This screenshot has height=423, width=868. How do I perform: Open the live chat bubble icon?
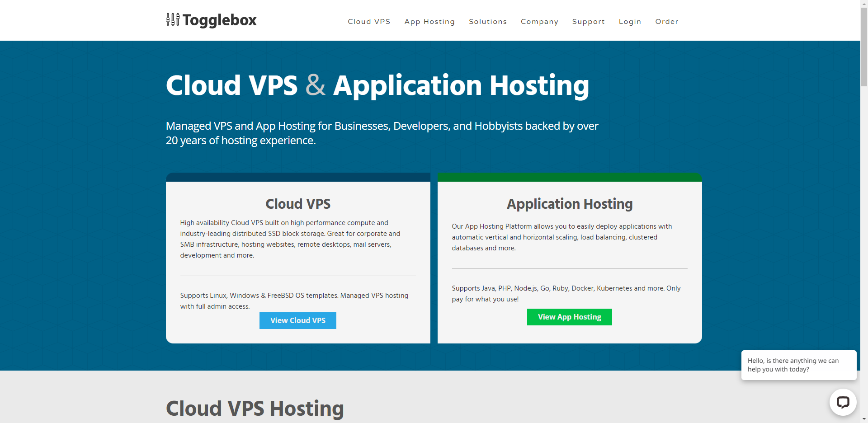click(843, 402)
